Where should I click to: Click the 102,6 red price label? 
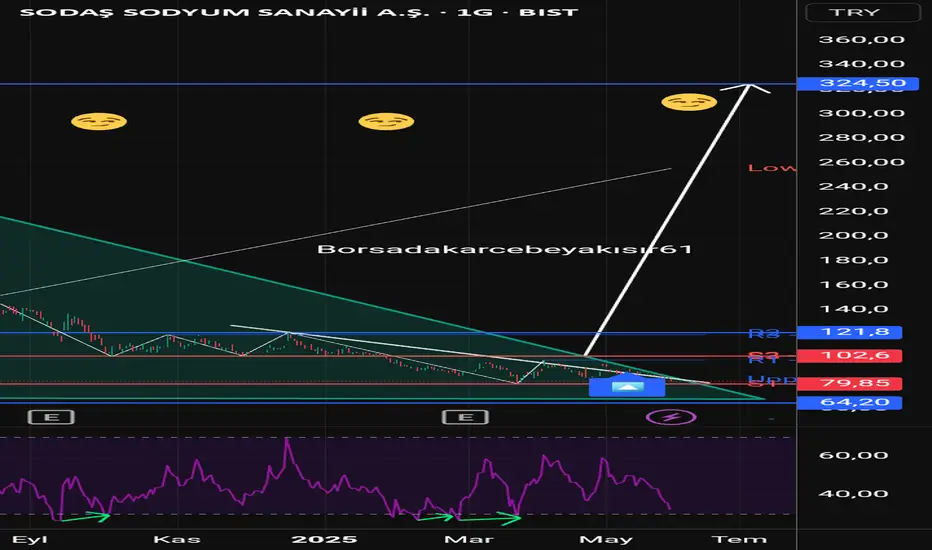coord(849,356)
